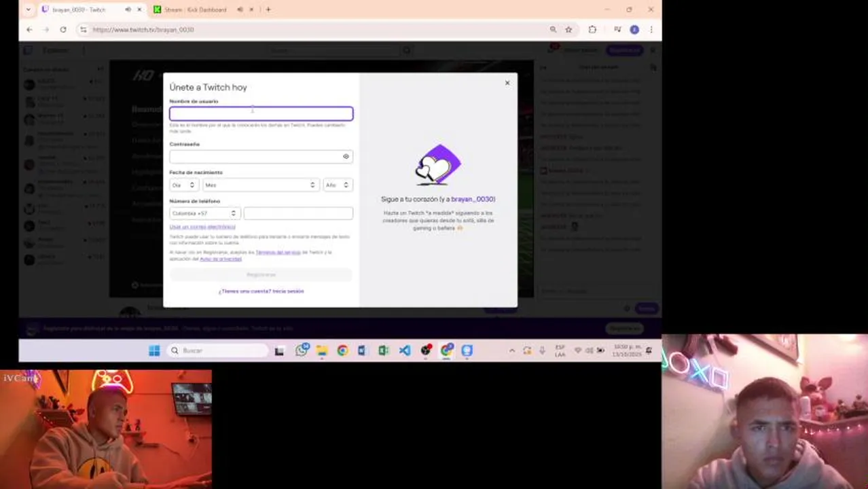Click '¿Tienes una cuenta? Inicia sesión' link
The height and width of the screenshot is (489, 868).
point(261,291)
